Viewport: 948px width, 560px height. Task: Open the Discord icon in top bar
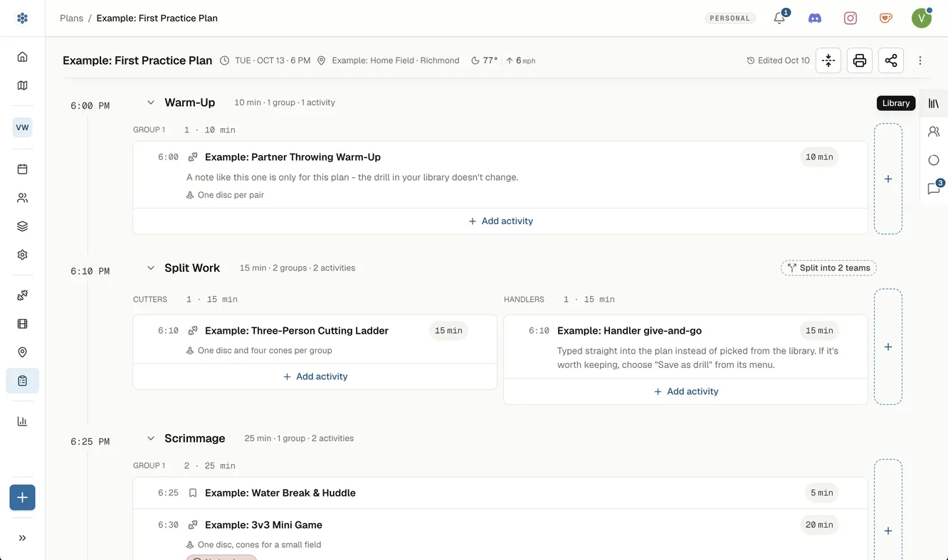click(815, 19)
